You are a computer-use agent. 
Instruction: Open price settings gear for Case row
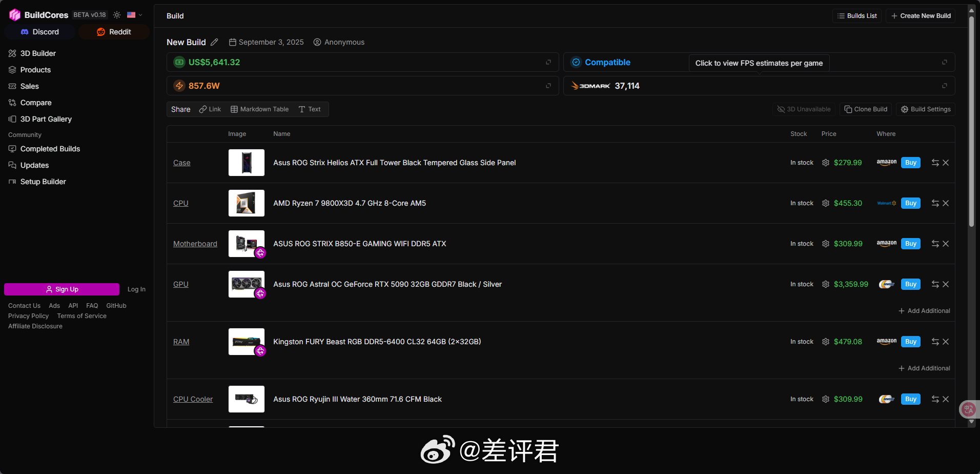point(826,163)
